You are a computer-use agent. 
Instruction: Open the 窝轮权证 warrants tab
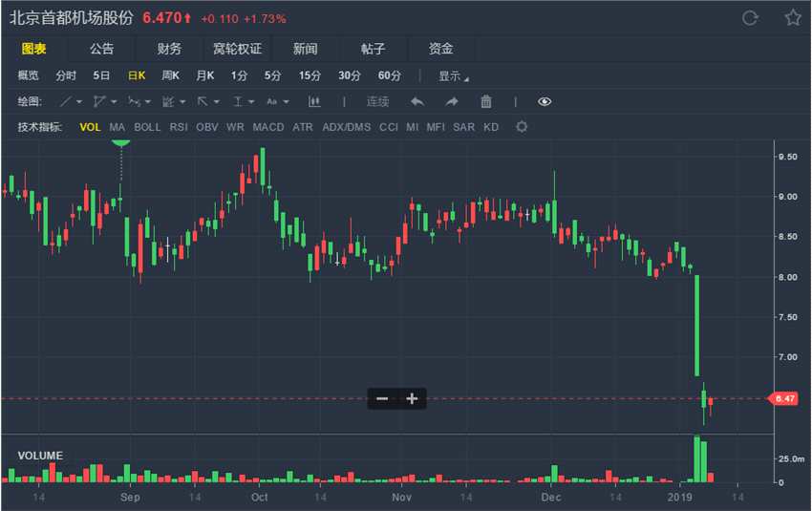tap(238, 49)
